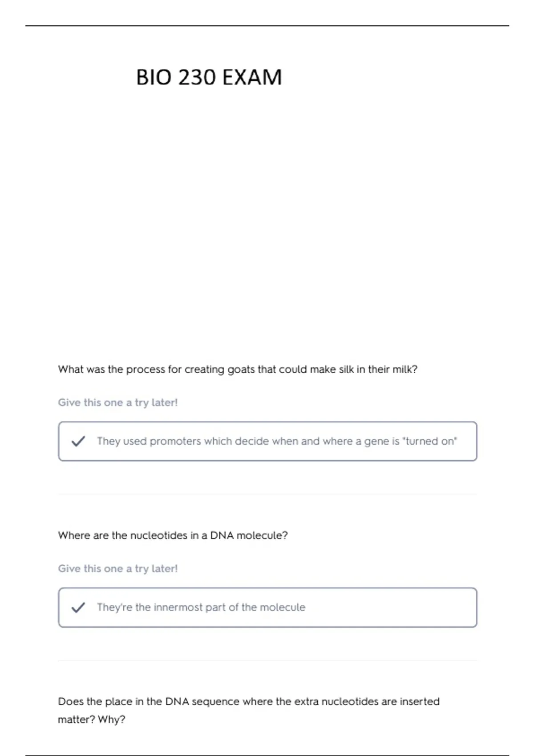Click the checkmark icon beside the promoters answer

click(78, 441)
